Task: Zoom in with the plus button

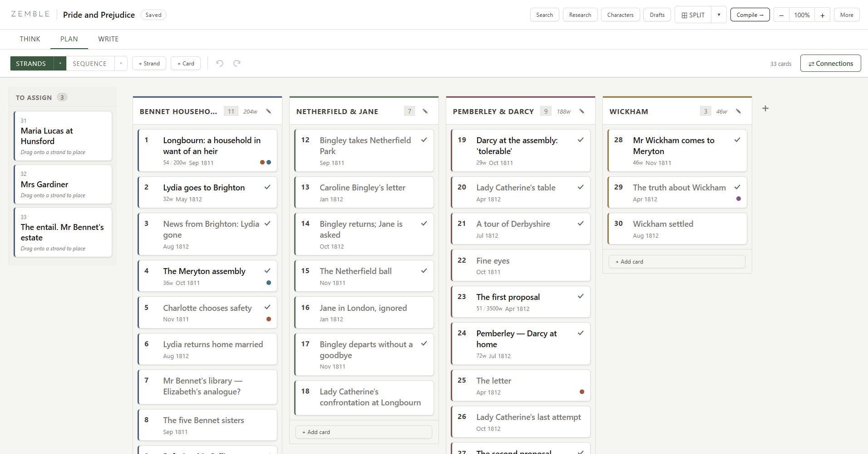Action: (x=822, y=15)
